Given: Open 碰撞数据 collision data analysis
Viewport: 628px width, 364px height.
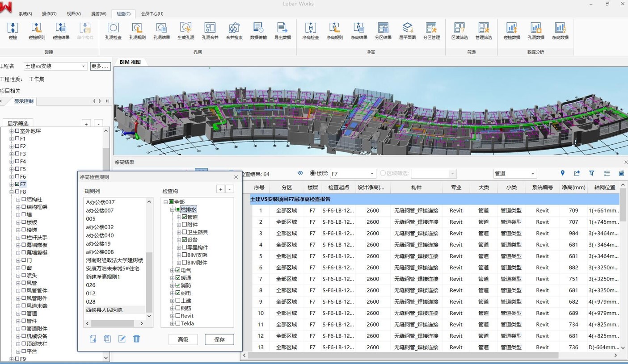Looking at the screenshot, I should pos(511,31).
